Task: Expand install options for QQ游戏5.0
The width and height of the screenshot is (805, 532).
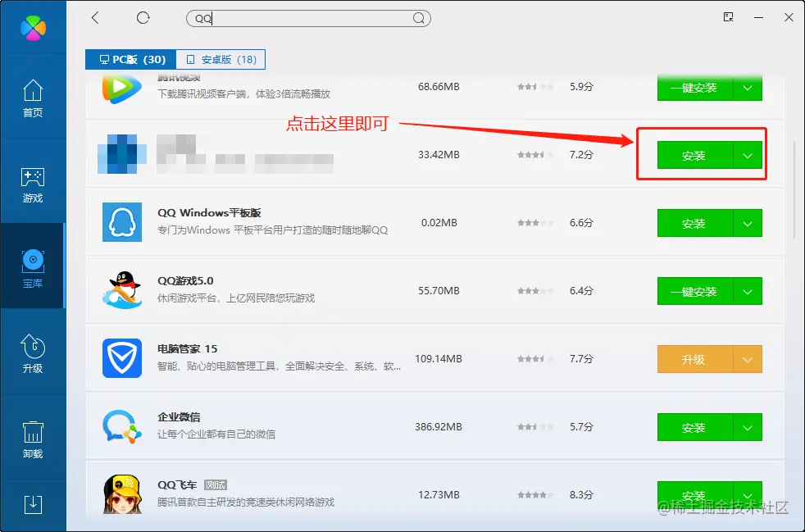Action: 748,291
